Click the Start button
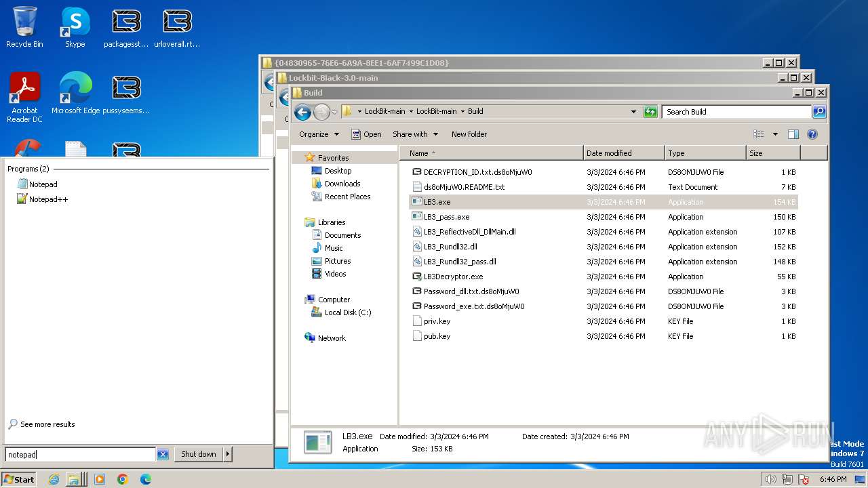The width and height of the screenshot is (868, 488). [x=19, y=479]
